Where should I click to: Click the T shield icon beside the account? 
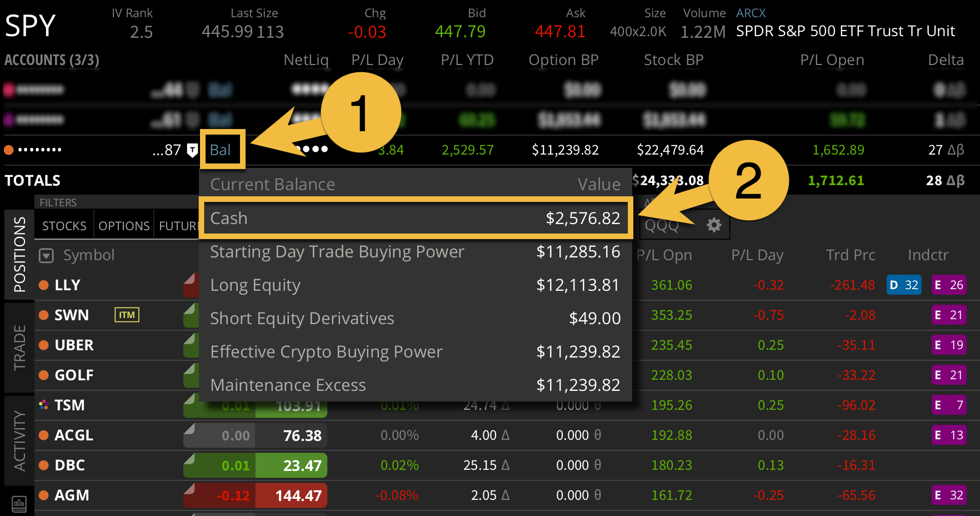pos(192,150)
